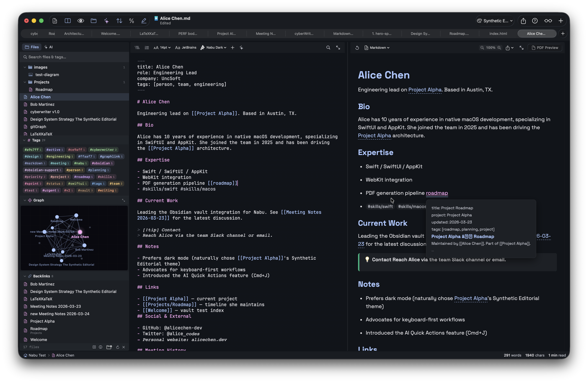Open the AI sparkle icon in the toolbar

106,21
